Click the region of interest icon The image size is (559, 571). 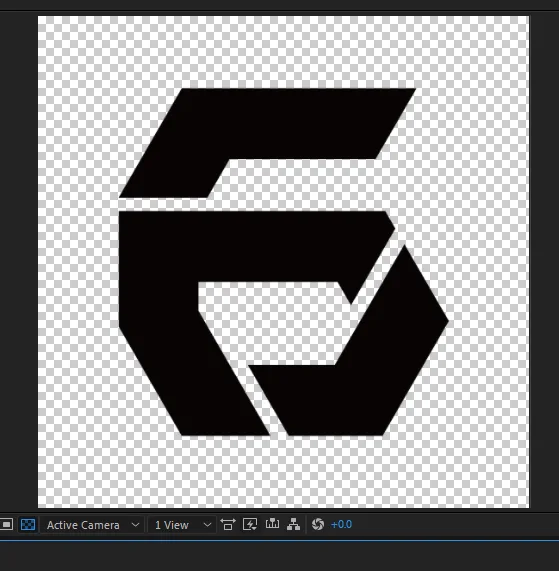6,525
